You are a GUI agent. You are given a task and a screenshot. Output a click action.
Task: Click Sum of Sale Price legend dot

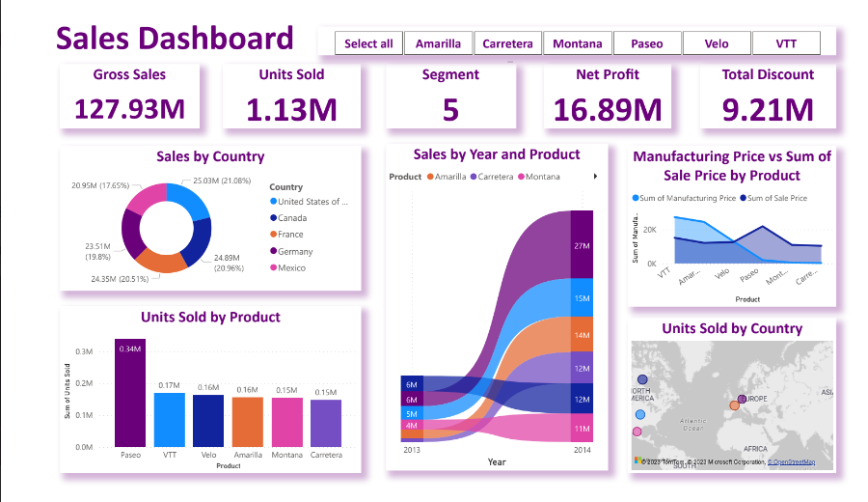(x=744, y=198)
